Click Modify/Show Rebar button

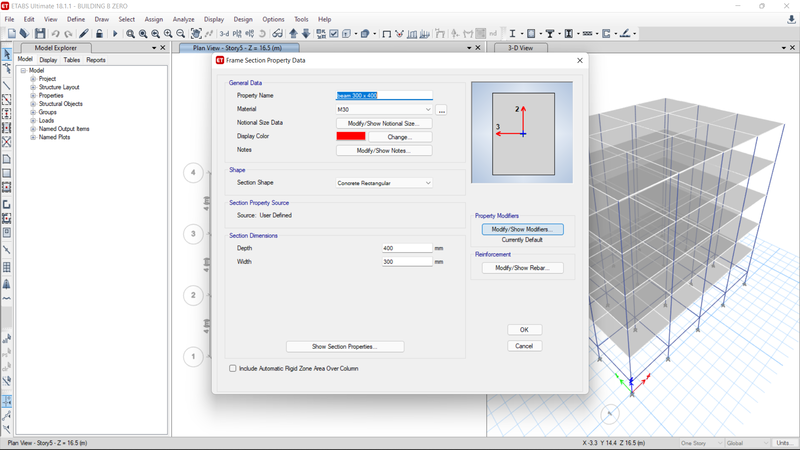[x=522, y=268]
